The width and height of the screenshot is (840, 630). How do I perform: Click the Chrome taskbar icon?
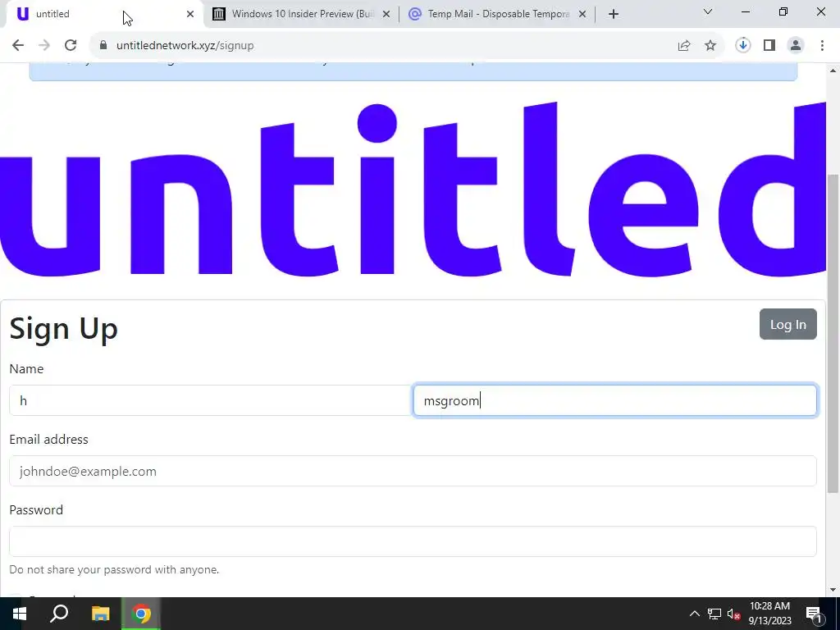coord(141,614)
